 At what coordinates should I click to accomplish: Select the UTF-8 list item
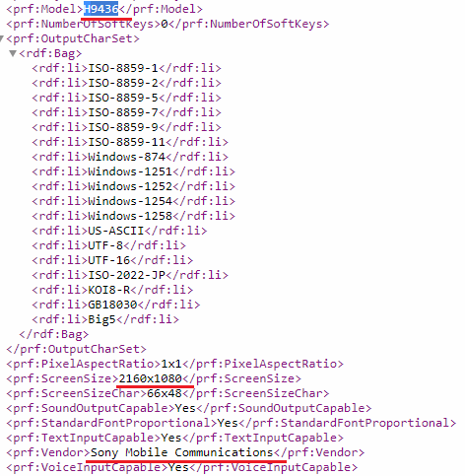105,245
